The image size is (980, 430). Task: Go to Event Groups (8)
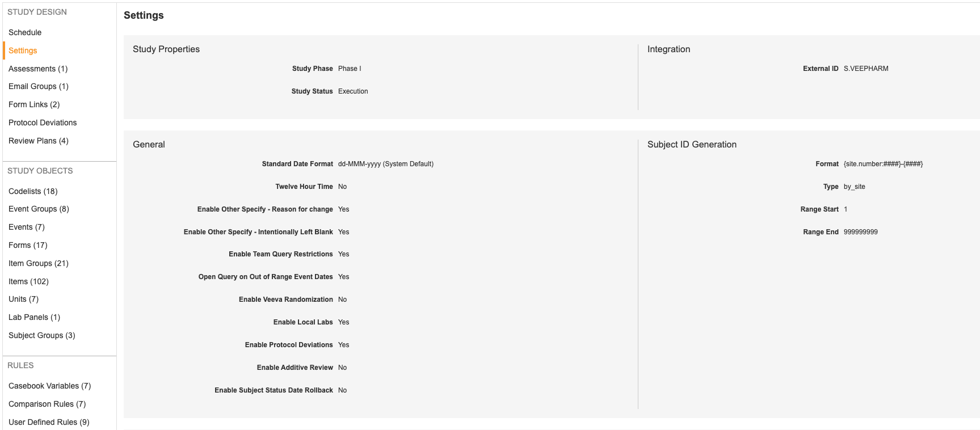(39, 209)
